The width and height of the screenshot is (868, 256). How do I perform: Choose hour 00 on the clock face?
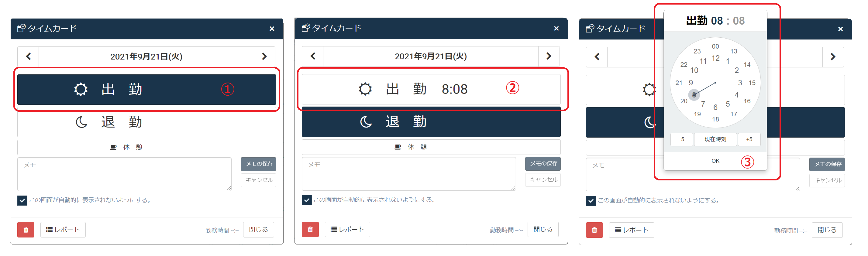click(x=715, y=46)
